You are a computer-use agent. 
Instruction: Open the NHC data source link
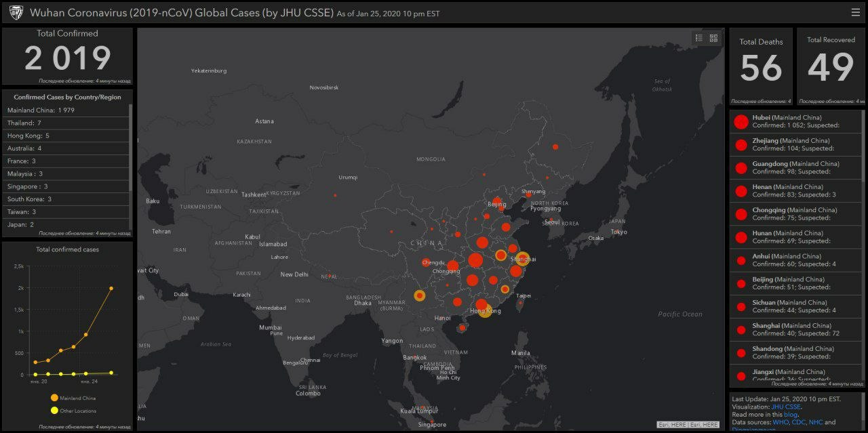[816, 422]
